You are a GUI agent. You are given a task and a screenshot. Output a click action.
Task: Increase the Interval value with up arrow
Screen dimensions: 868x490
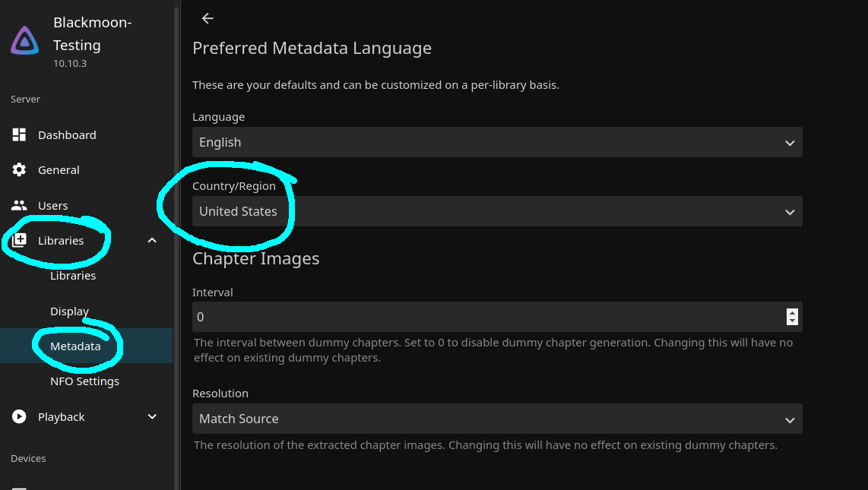pyautogui.click(x=792, y=312)
